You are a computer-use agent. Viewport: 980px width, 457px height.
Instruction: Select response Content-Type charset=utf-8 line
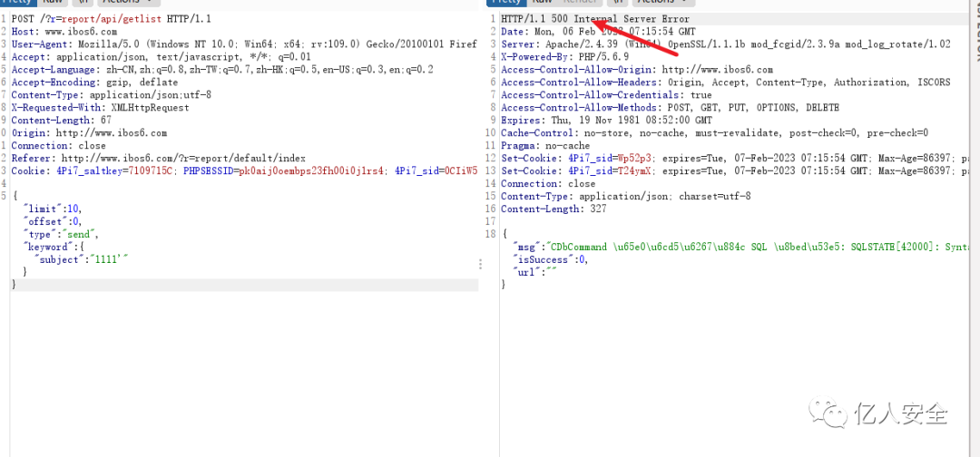coord(625,196)
